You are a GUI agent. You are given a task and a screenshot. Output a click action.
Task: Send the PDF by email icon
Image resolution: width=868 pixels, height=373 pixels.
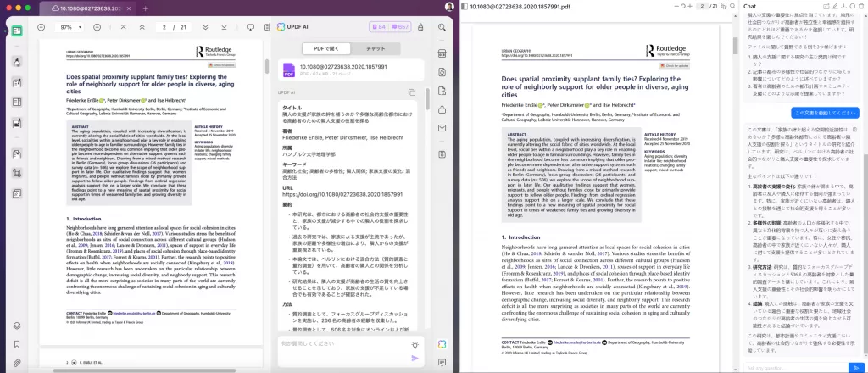[442, 128]
